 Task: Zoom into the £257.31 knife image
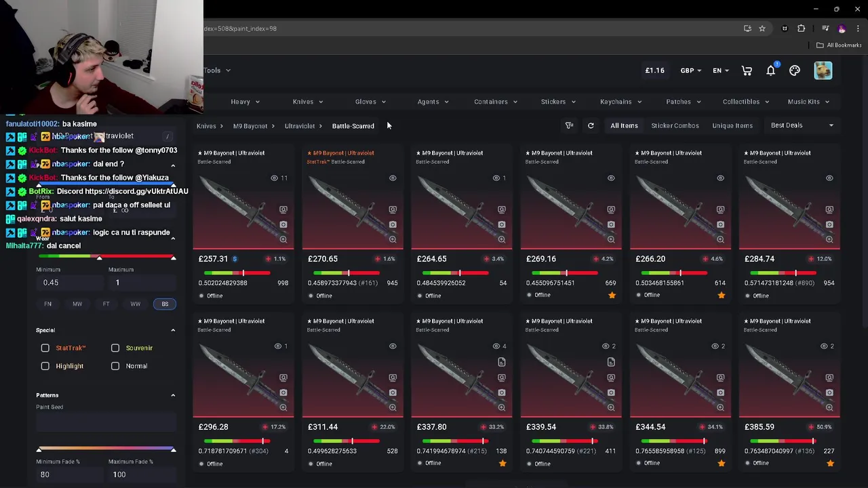[283, 239]
